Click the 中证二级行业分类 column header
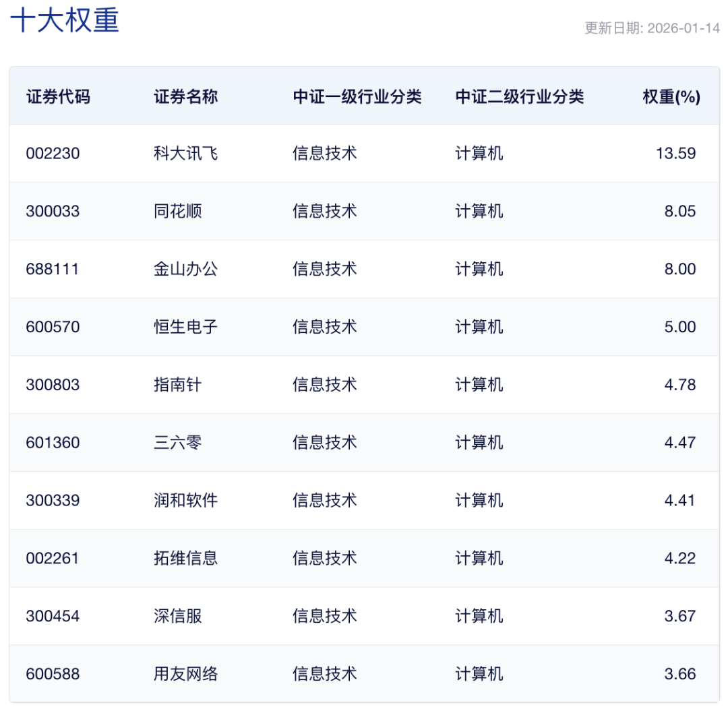Viewport: 728px width, 707px height. click(x=520, y=96)
